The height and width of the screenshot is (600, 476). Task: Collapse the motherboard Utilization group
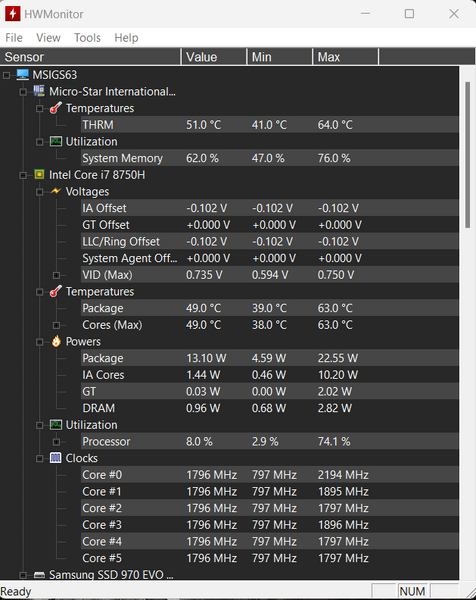point(40,142)
